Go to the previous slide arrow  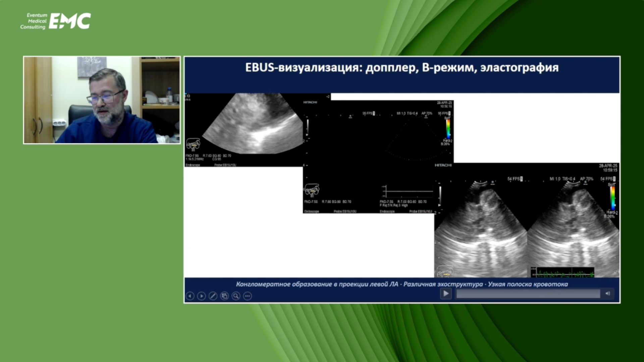coord(190,296)
